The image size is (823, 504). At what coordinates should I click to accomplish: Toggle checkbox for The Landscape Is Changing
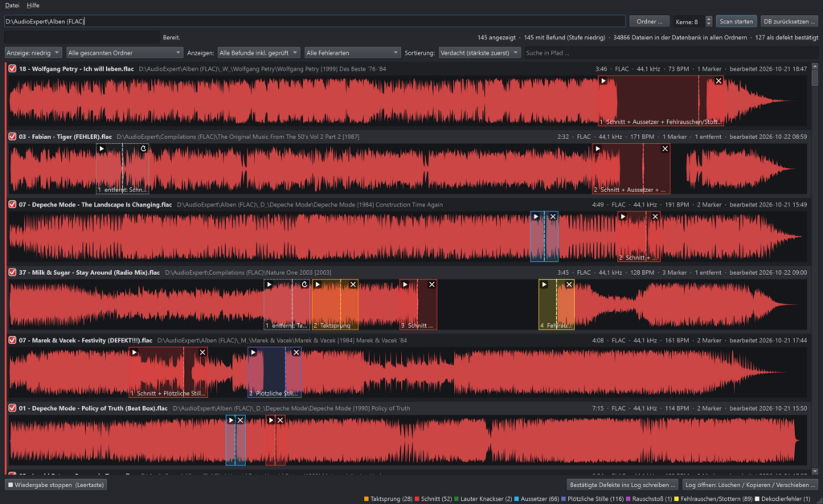tap(12, 204)
